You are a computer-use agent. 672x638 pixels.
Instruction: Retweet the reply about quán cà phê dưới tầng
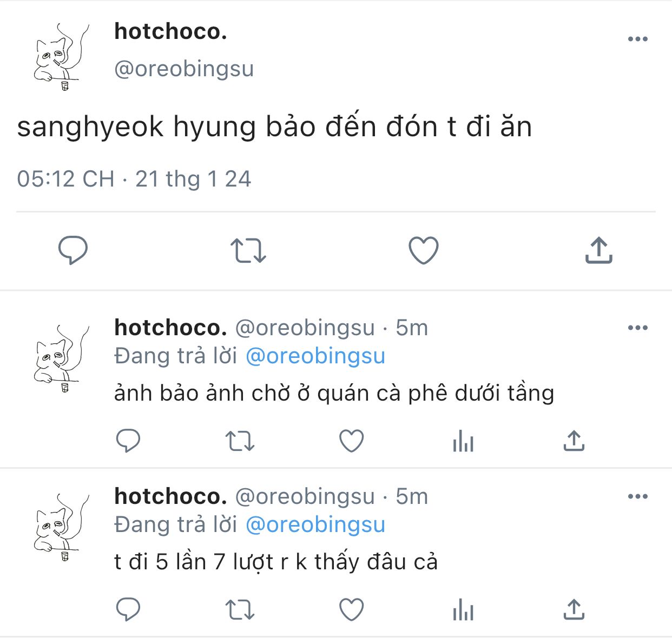pyautogui.click(x=240, y=441)
